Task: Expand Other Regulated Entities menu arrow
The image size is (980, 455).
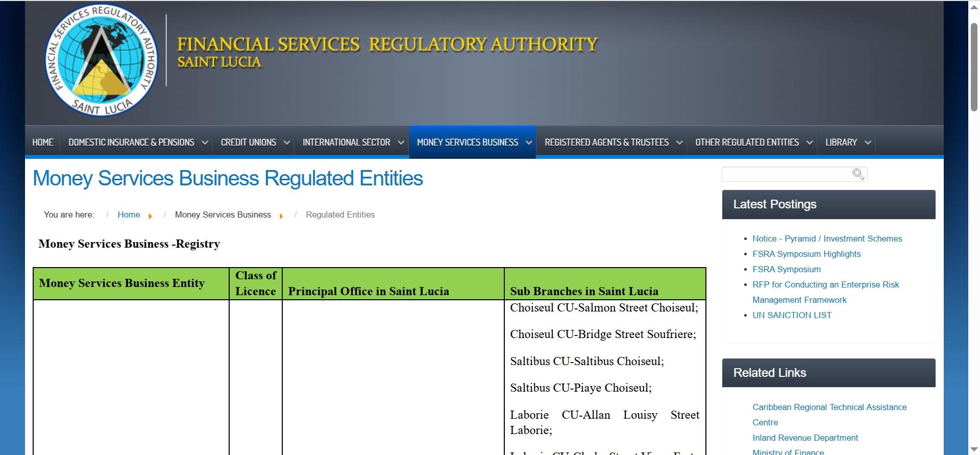Action: 810,142
